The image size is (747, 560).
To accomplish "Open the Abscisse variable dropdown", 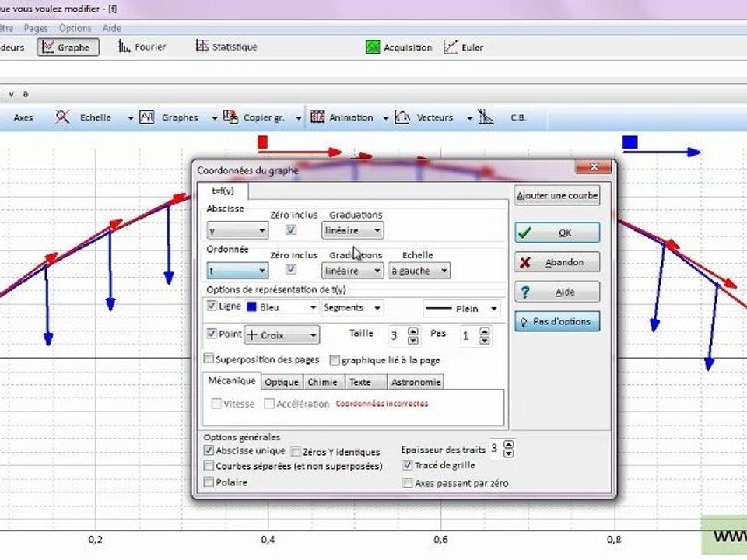I will [x=237, y=231].
